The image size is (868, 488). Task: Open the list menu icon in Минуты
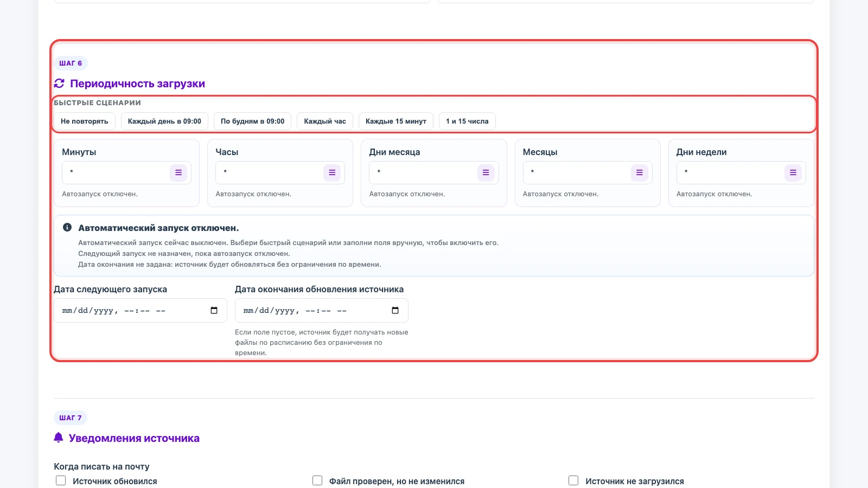(x=178, y=172)
